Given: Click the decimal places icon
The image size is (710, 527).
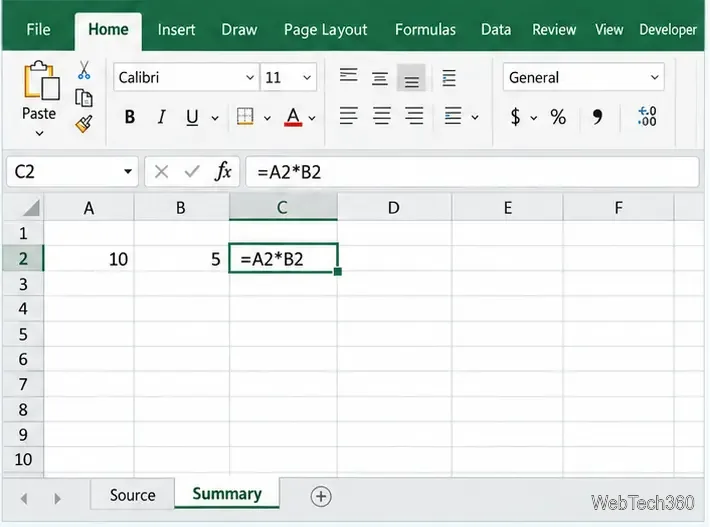Looking at the screenshot, I should [647, 116].
